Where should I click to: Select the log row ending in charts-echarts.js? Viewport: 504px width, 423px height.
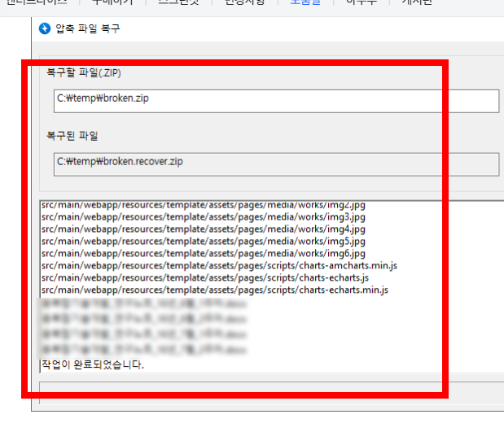tap(205, 278)
